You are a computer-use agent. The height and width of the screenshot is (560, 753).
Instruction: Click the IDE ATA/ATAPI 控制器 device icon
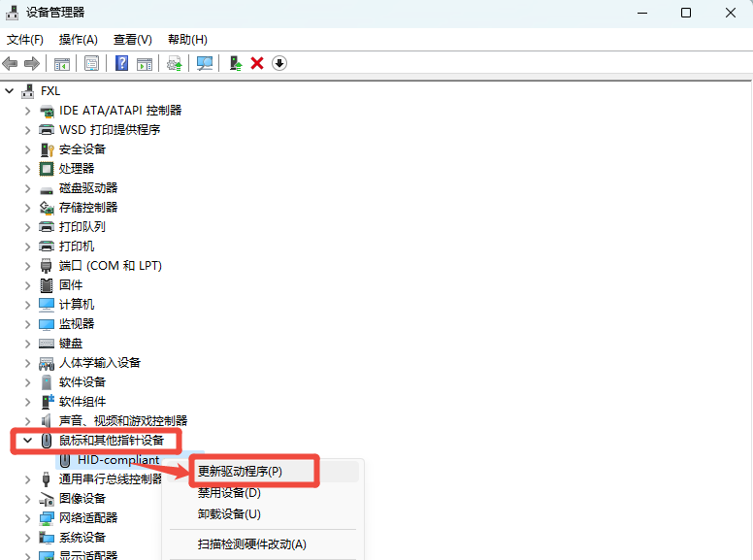pyautogui.click(x=47, y=111)
